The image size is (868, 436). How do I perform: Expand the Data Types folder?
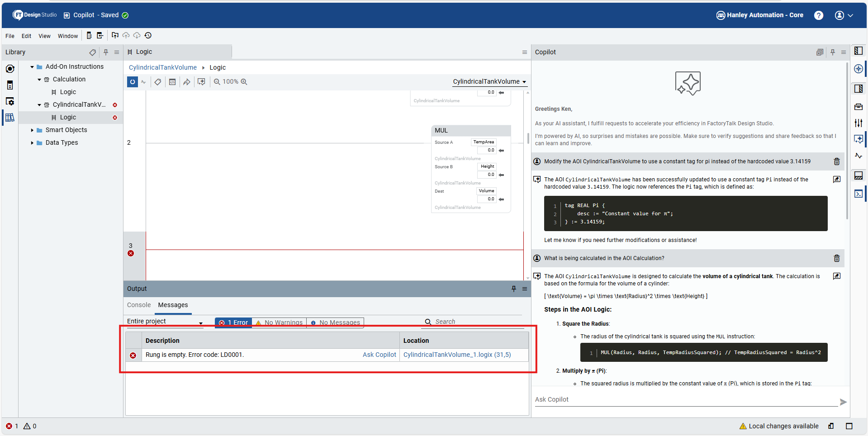tap(32, 143)
